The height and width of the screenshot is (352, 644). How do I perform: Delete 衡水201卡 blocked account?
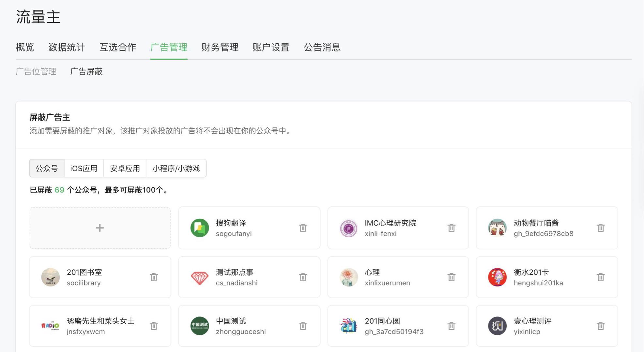pos(601,277)
